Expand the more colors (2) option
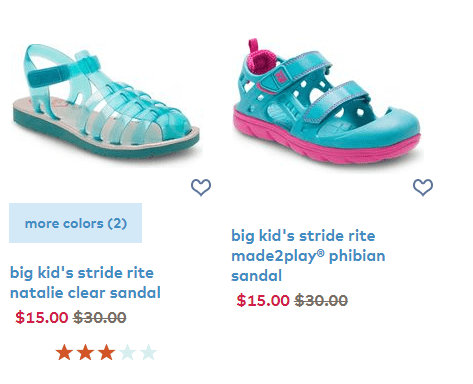The width and height of the screenshot is (473, 384). [75, 223]
